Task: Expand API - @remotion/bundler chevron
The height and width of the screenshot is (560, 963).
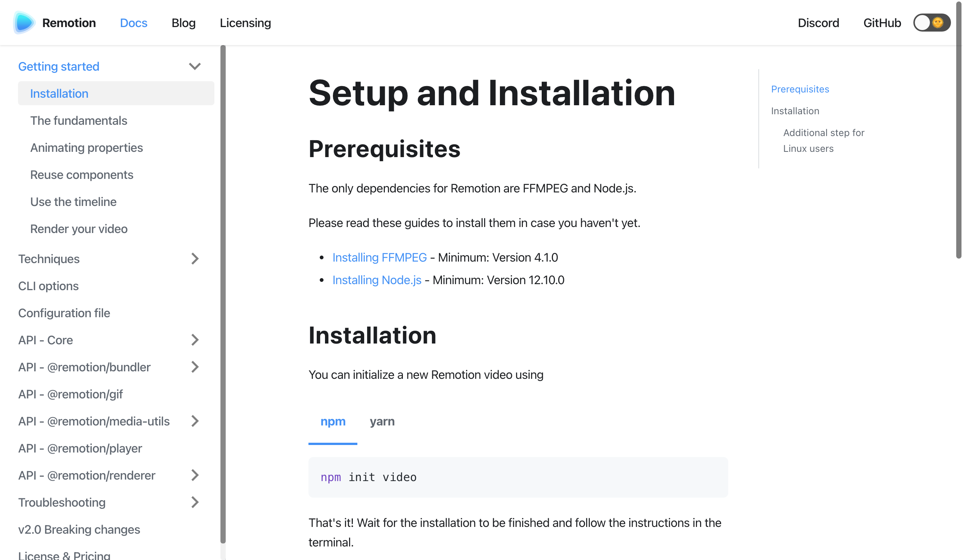Action: (x=195, y=367)
